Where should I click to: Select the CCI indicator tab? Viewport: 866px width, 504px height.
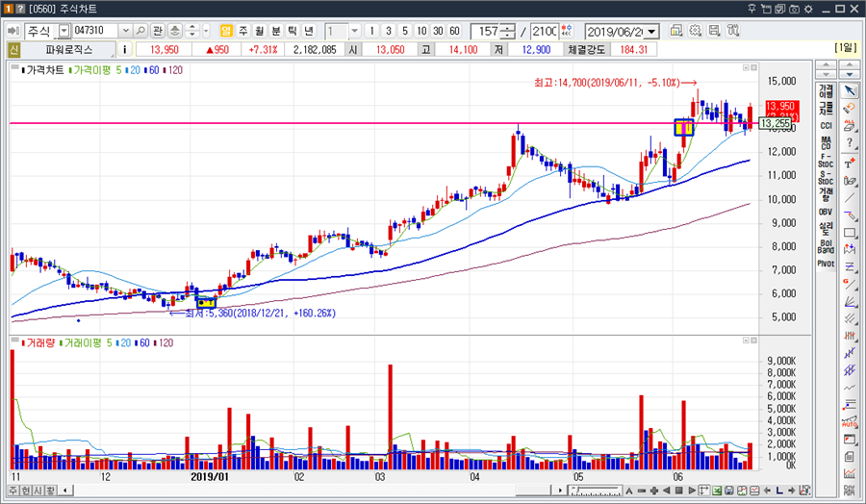click(x=826, y=126)
